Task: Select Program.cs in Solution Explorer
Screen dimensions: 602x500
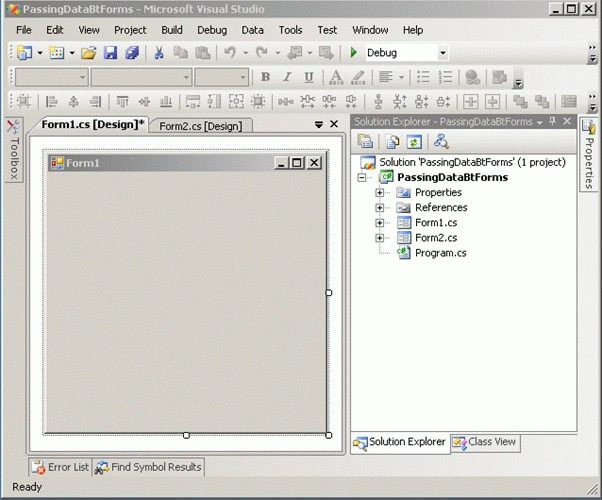Action: tap(441, 253)
